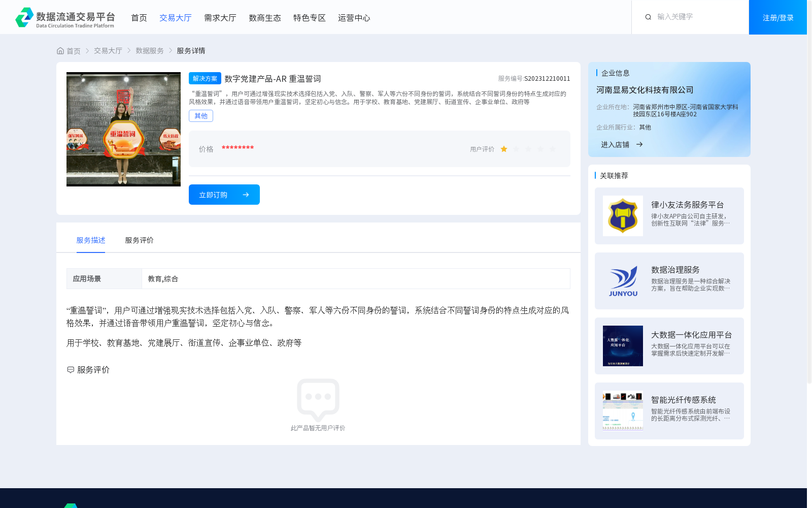The width and height of the screenshot is (812, 508).
Task: Click the 企业信息 heading
Action: click(x=616, y=73)
